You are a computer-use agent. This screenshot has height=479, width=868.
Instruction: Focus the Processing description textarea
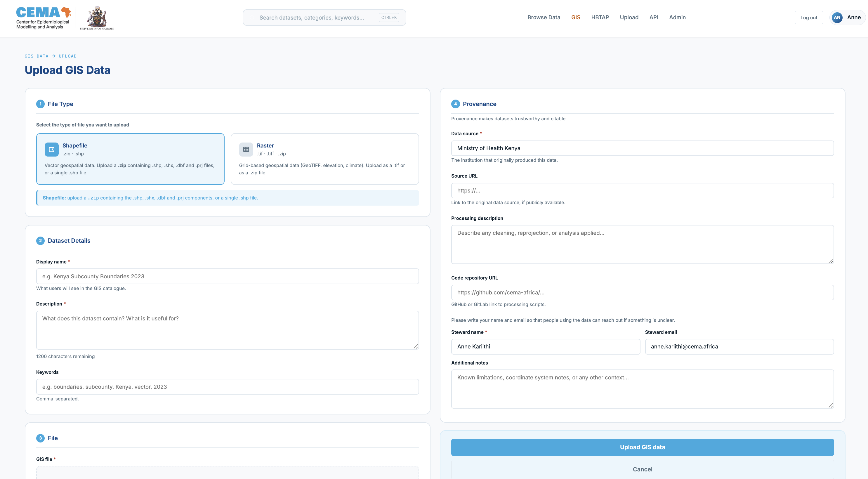click(x=642, y=244)
